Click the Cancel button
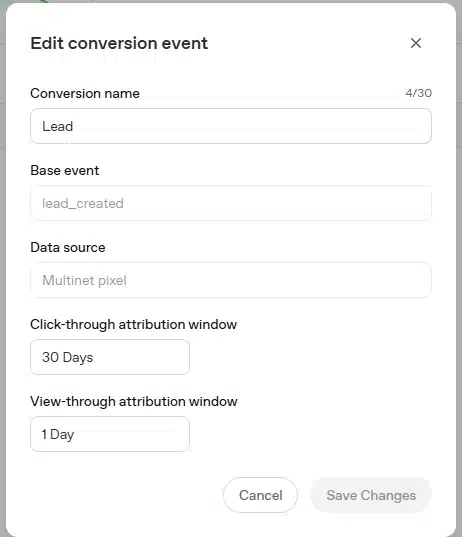The height and width of the screenshot is (537, 462). (x=261, y=495)
